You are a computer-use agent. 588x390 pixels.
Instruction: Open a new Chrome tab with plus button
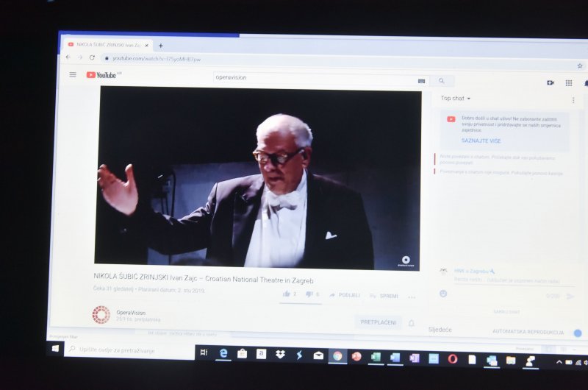160,46
